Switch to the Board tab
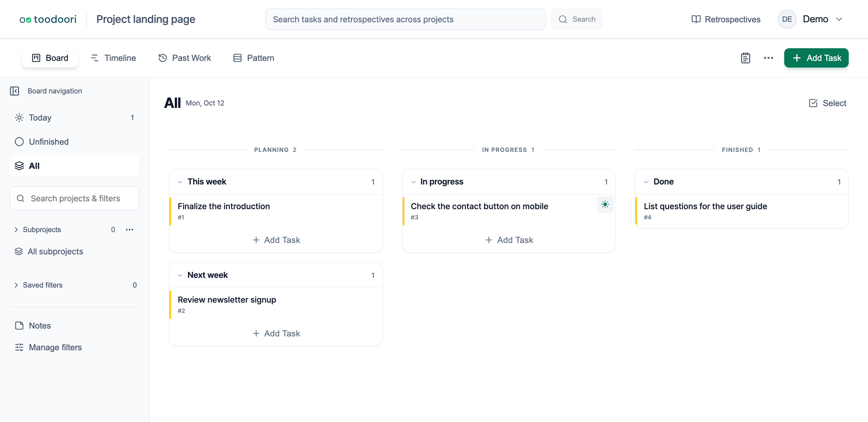The height and width of the screenshot is (422, 868). click(50, 58)
